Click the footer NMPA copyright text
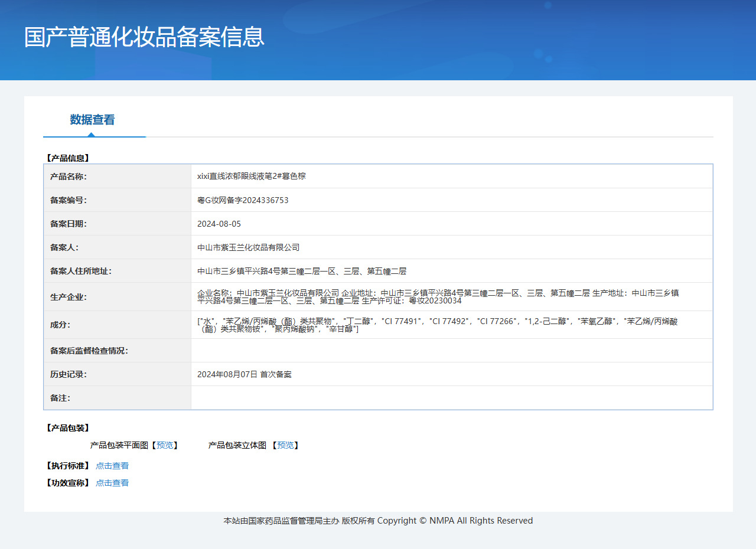This screenshot has height=549, width=756. [378, 521]
